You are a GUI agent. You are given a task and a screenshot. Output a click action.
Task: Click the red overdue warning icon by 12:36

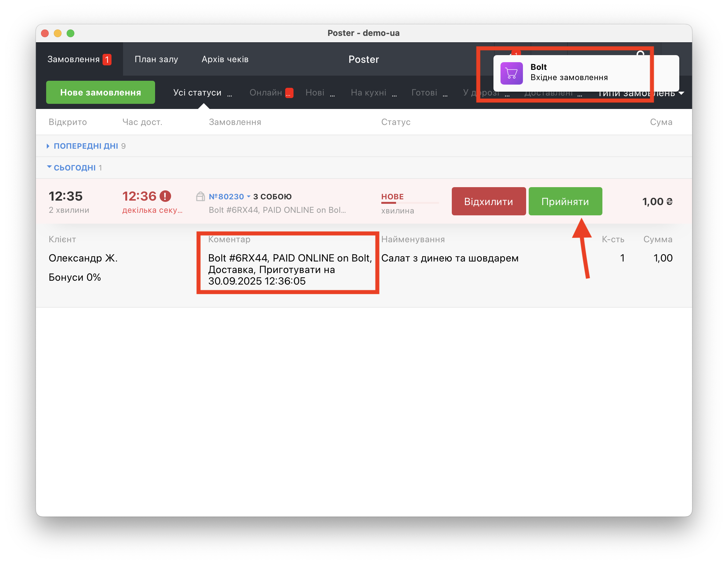tap(165, 196)
